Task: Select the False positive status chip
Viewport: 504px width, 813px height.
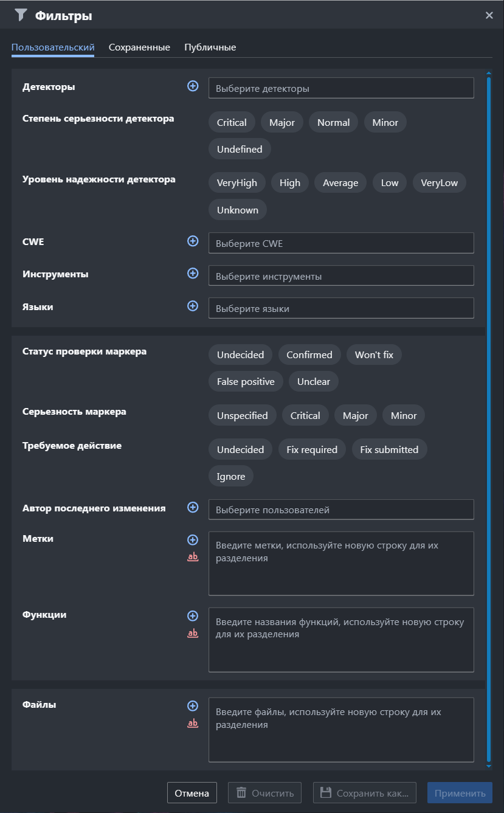Action: pos(246,382)
